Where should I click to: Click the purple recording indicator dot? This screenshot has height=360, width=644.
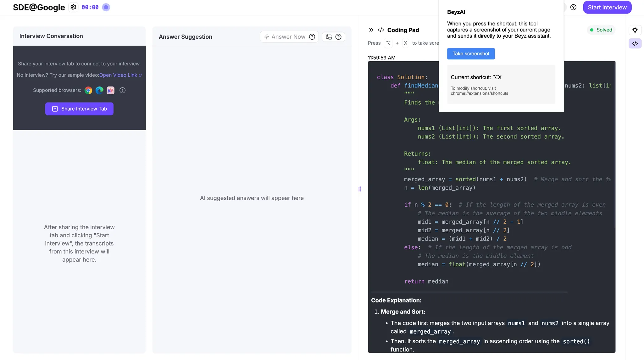106,7
